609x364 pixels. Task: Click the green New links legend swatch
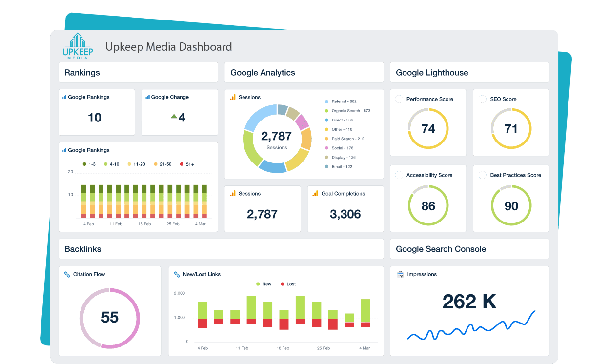click(258, 284)
